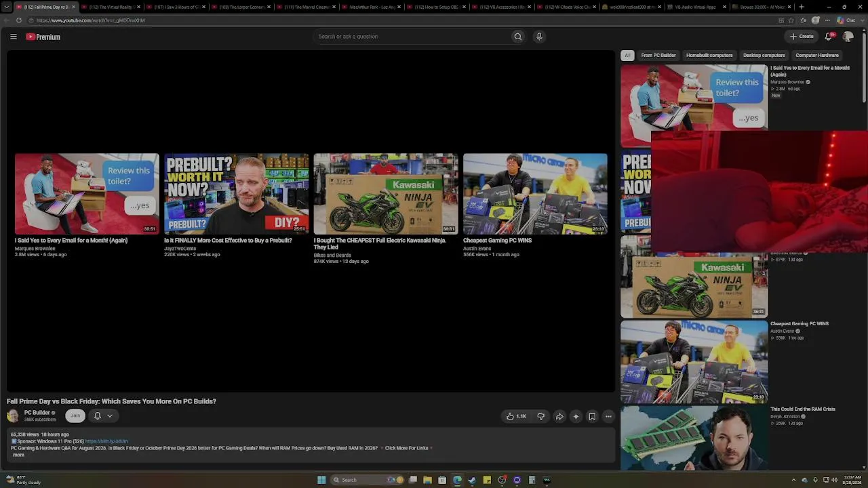
Task: Activate voice search microphone
Action: pos(539,37)
